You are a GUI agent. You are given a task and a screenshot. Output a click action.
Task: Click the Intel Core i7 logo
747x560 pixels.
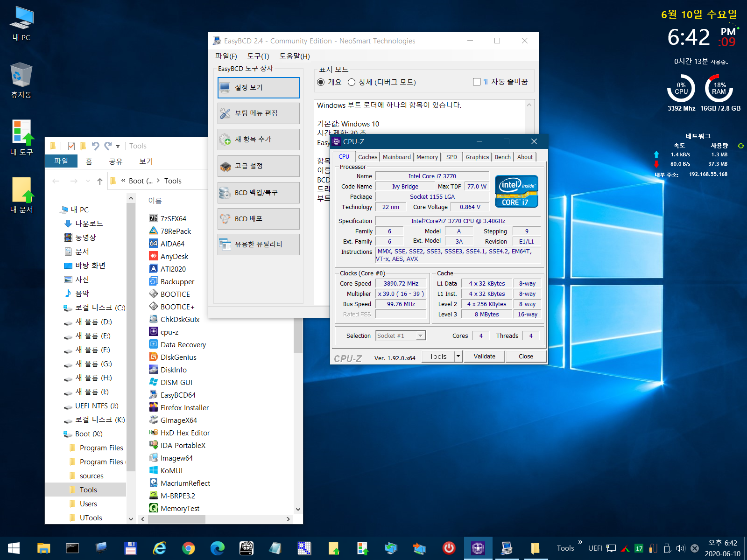tap(516, 191)
